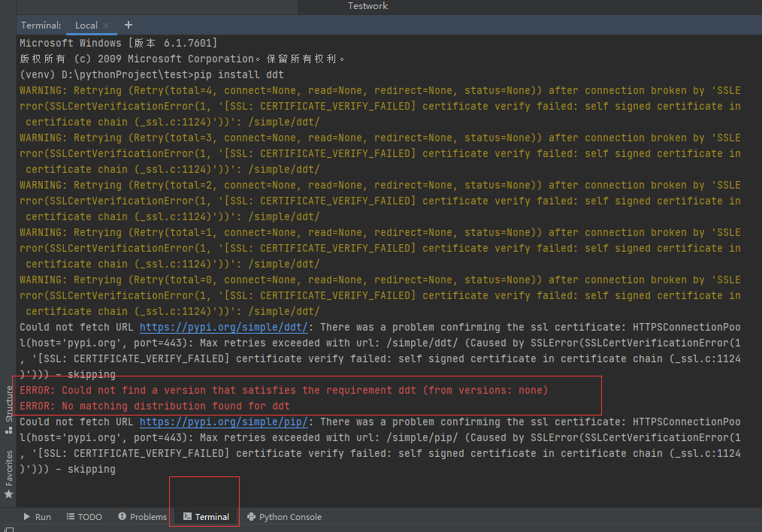The image size is (762, 532).
Task: Click the Terminal prompt icon
Action: click(x=188, y=516)
